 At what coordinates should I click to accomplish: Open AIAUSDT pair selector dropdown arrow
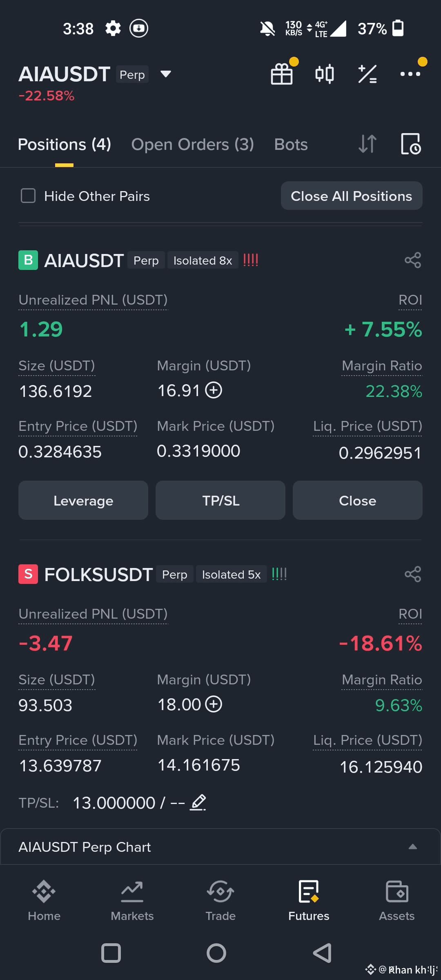point(165,74)
